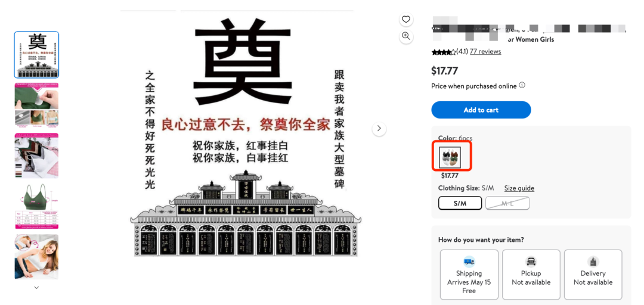The height and width of the screenshot is (305, 644).
Task: Select M-L clothing size option
Action: pos(507,203)
